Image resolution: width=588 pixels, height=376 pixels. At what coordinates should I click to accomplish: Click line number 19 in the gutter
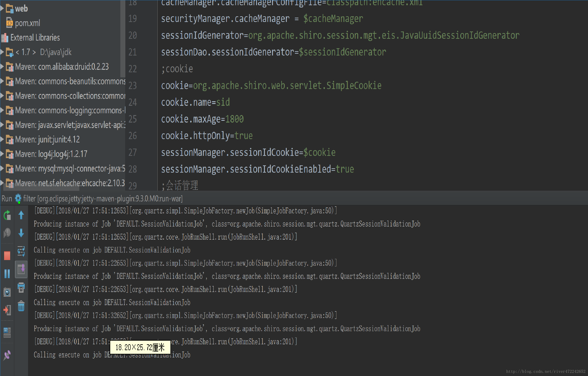133,19
